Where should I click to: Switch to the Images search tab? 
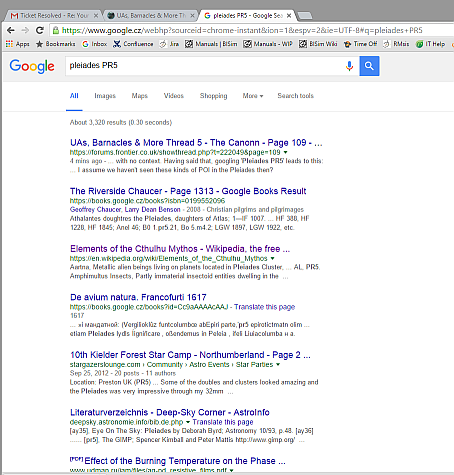point(105,96)
